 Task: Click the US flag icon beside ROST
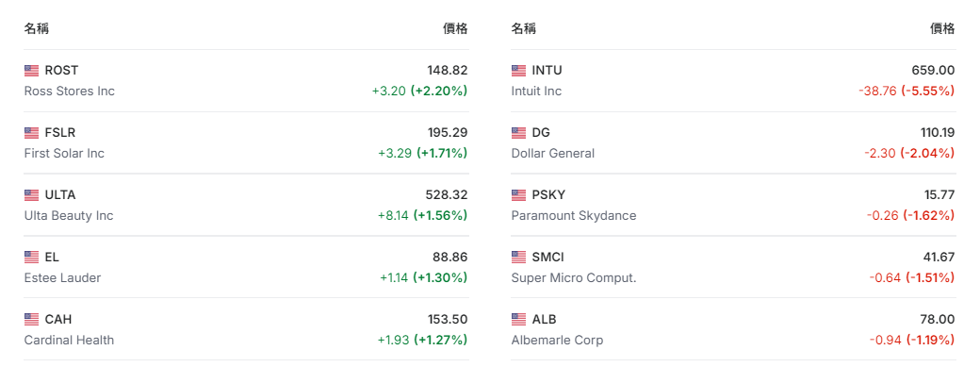(31, 70)
